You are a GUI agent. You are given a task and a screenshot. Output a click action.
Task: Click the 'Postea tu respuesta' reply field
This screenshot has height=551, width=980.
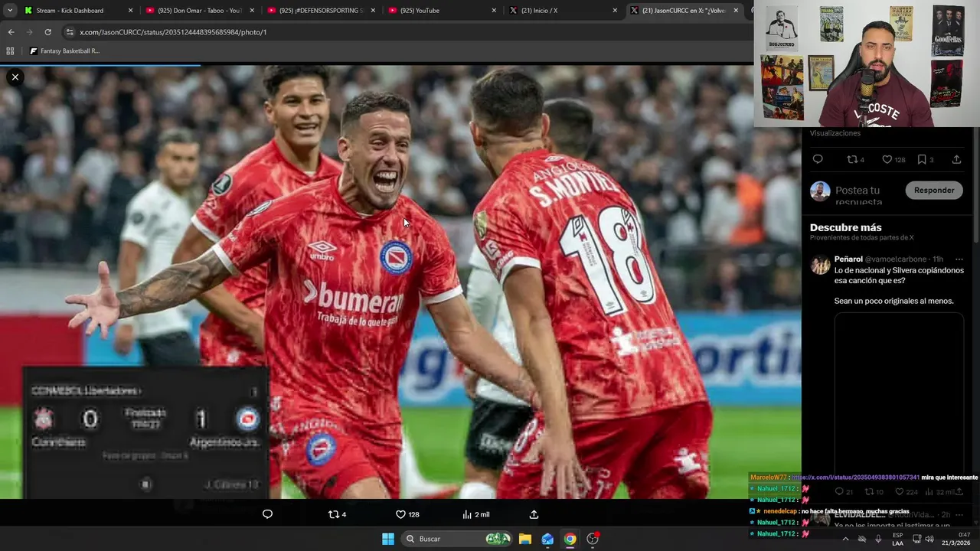tap(858, 196)
